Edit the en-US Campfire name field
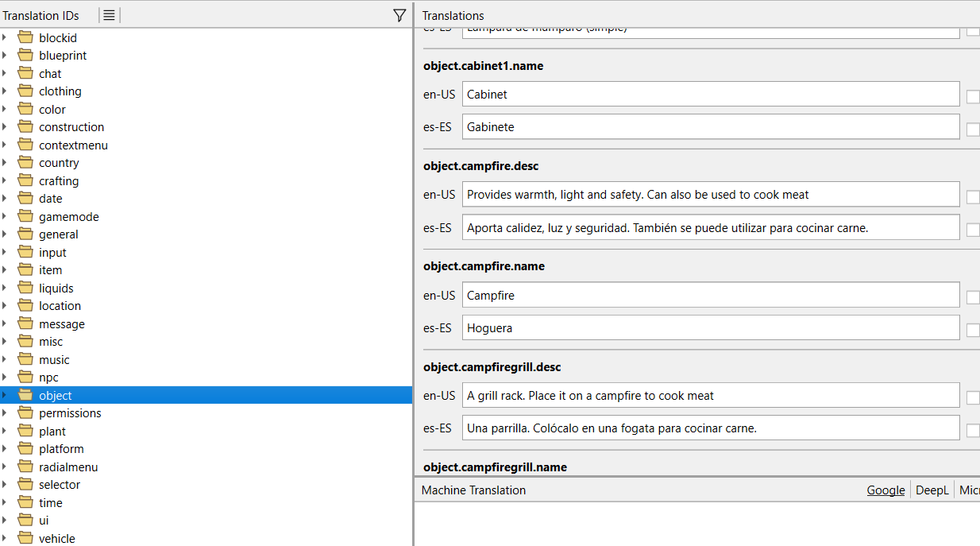This screenshot has width=980, height=546. (710, 295)
